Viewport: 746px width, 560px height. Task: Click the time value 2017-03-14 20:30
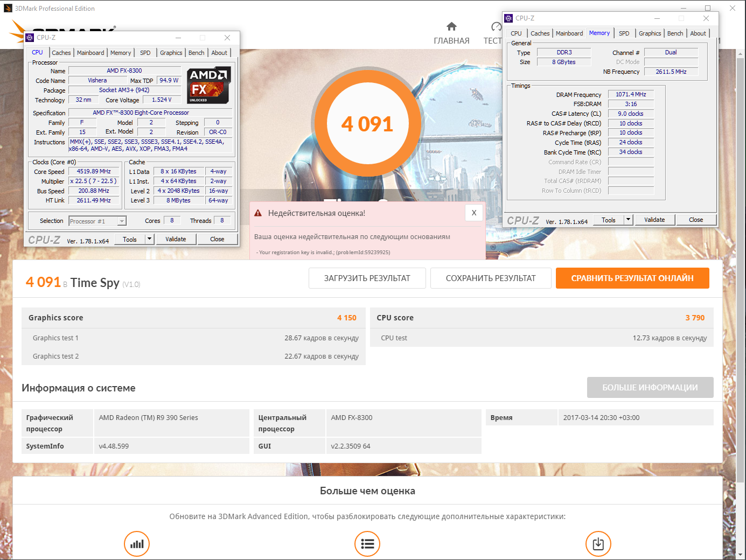pyautogui.click(x=602, y=418)
